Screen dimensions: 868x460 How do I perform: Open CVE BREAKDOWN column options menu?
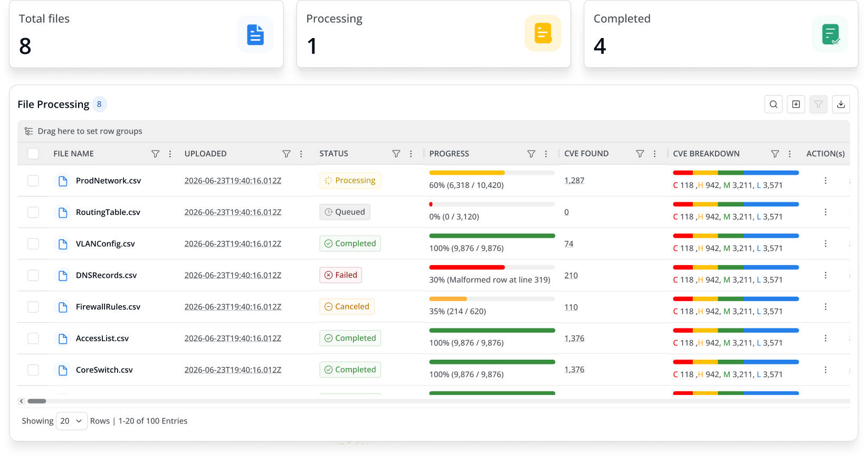click(790, 154)
